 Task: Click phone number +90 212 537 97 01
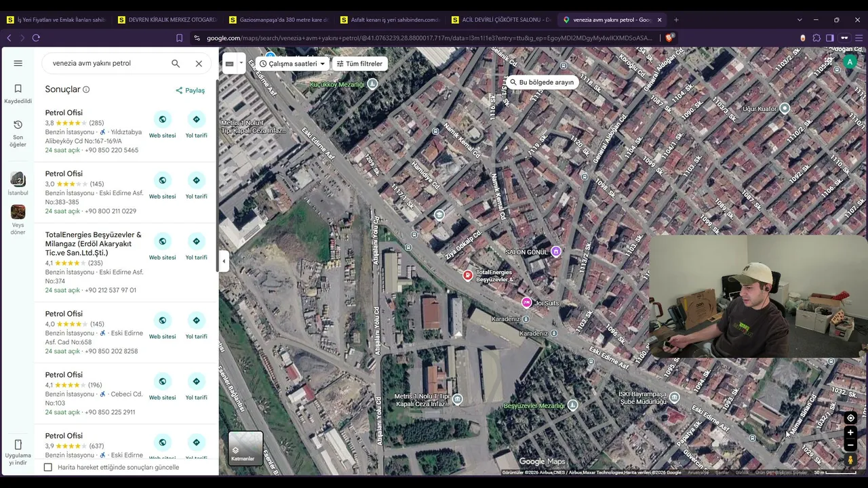click(111, 290)
